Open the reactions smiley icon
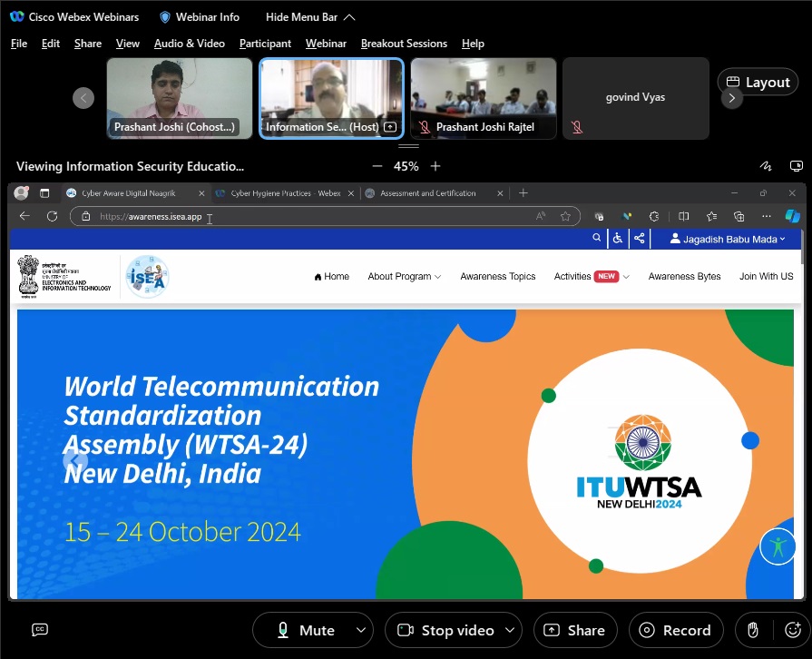Screen dimensions: 812x659 click(x=792, y=630)
